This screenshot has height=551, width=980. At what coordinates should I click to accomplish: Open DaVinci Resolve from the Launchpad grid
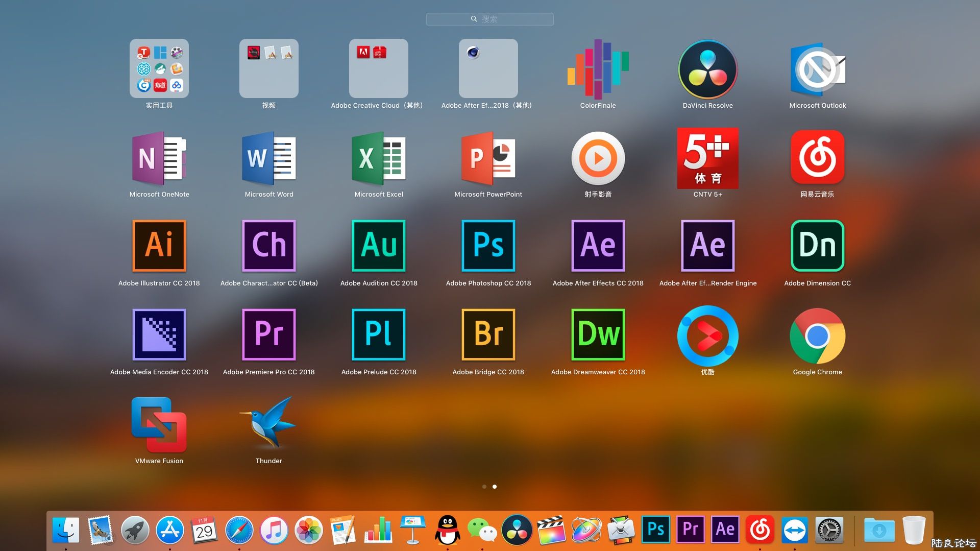click(x=707, y=69)
